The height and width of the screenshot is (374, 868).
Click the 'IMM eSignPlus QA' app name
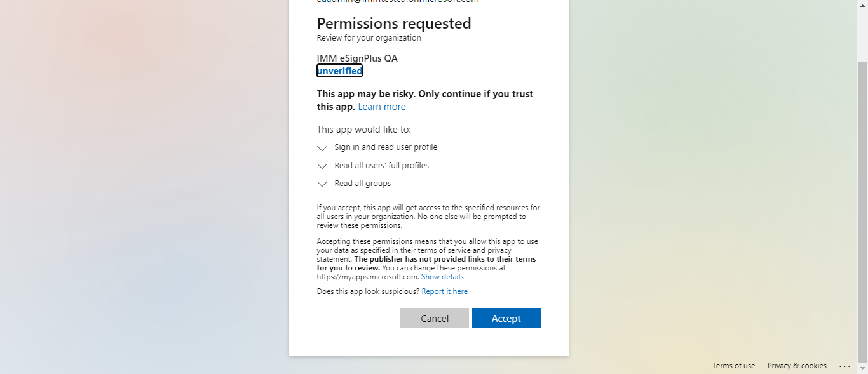[357, 58]
